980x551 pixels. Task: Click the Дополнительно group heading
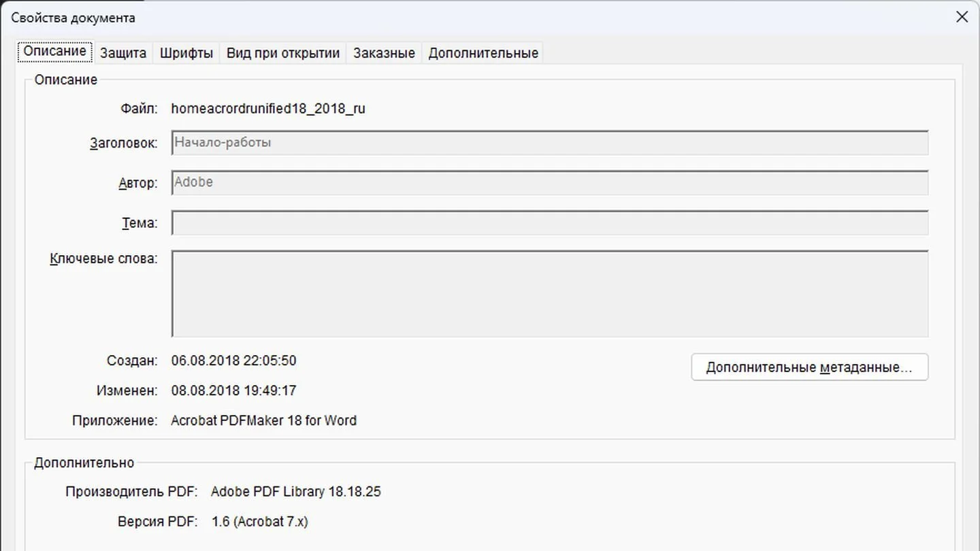click(84, 463)
